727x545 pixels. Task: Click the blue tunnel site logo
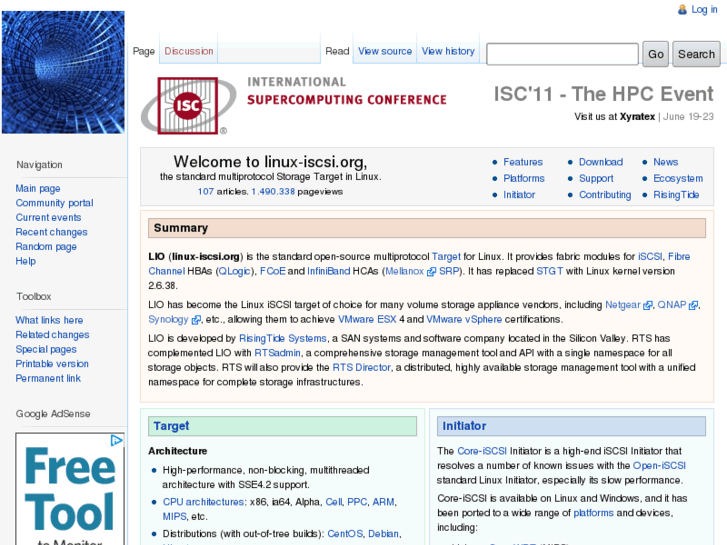[x=63, y=72]
